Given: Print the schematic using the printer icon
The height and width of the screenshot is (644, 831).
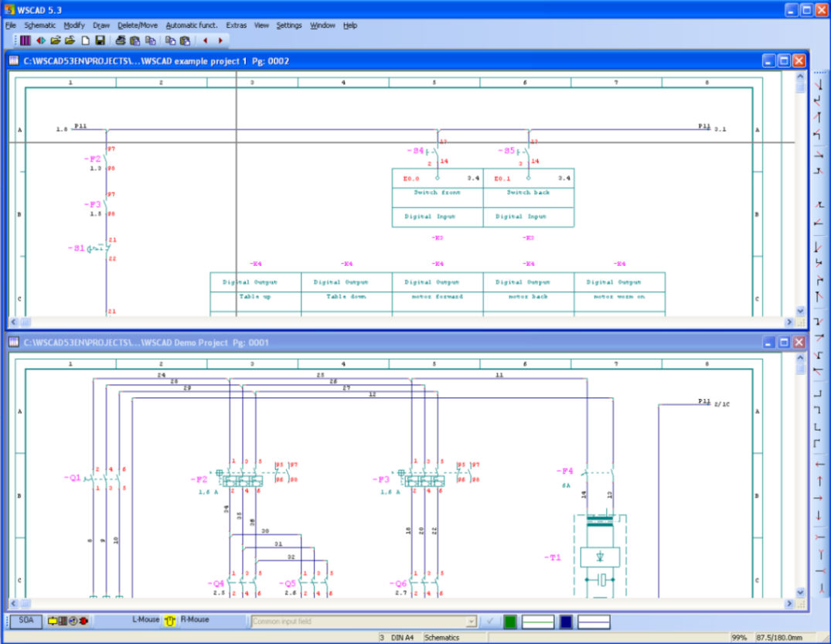Looking at the screenshot, I should click(x=121, y=40).
